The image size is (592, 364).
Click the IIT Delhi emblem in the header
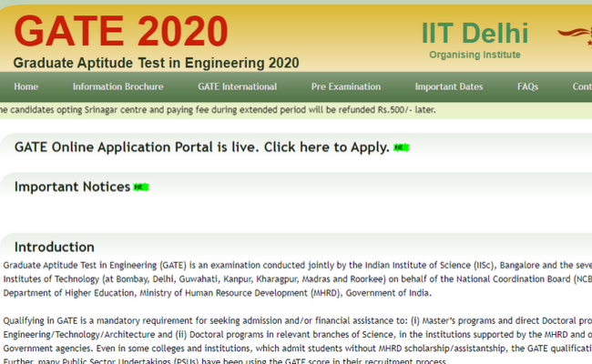(x=574, y=38)
